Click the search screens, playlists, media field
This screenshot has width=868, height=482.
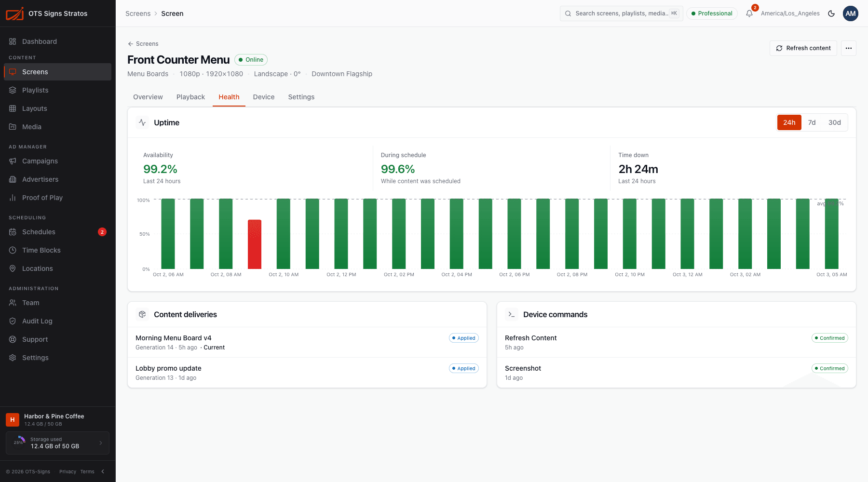tap(622, 13)
